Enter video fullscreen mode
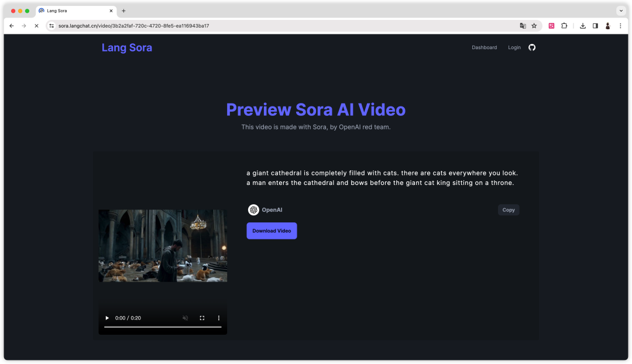The image size is (632, 364). pos(202,318)
